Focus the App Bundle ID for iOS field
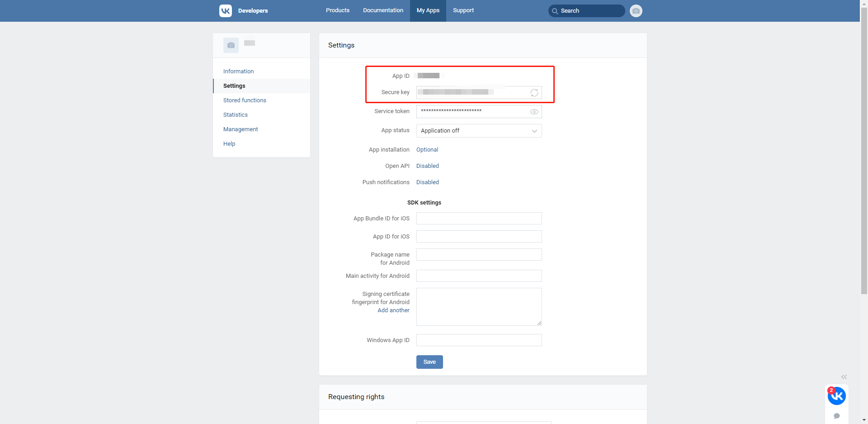 tap(479, 219)
